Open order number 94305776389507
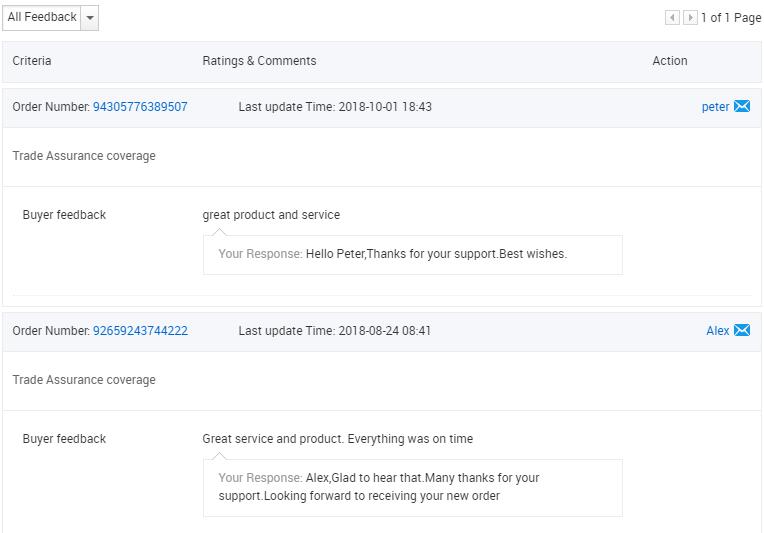Screen dimensions: 764x533 point(140,107)
